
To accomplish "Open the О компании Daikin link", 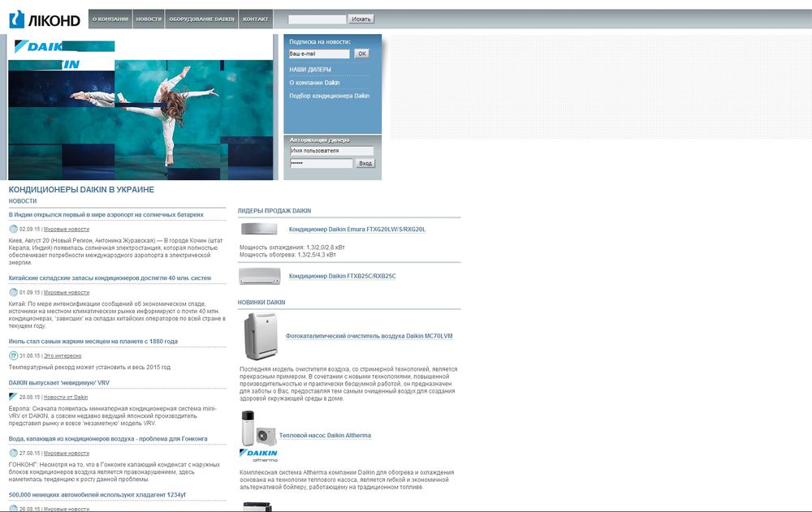I will 314,83.
